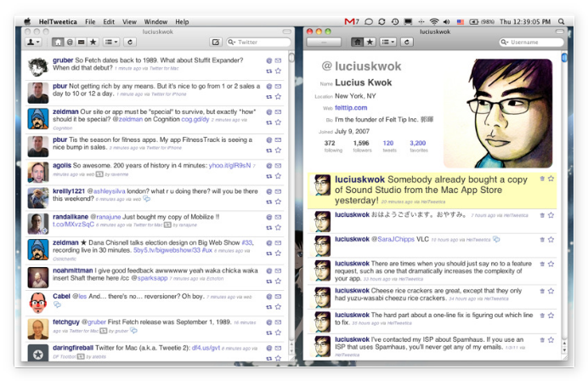Screen dimensions: 588x381
Task: Favorite zeldman's tweet about being special
Action: click(278, 122)
